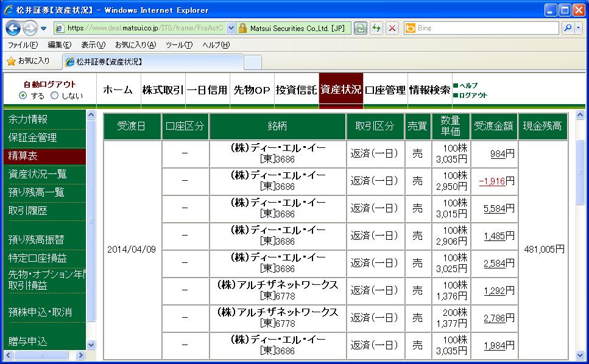
Task: Open the 投資信託 navigation tab
Action: [x=297, y=89]
